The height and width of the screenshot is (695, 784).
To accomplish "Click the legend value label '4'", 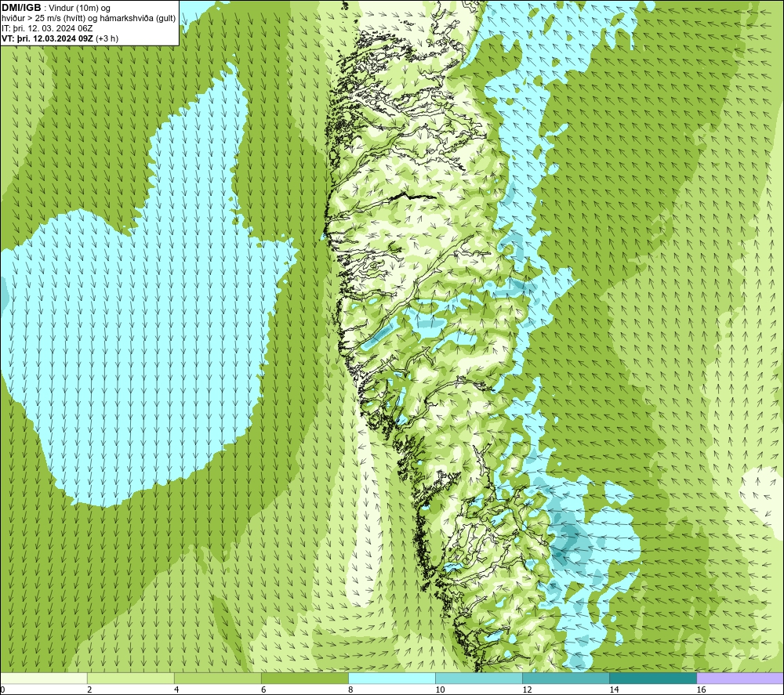I will click(176, 690).
